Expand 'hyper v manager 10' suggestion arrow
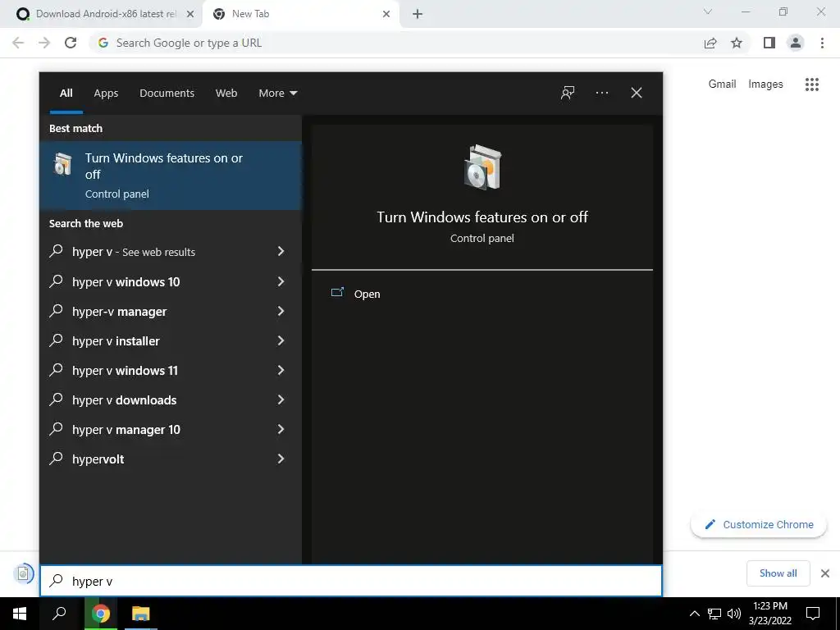Screen dimensions: 840x630 click(281, 428)
